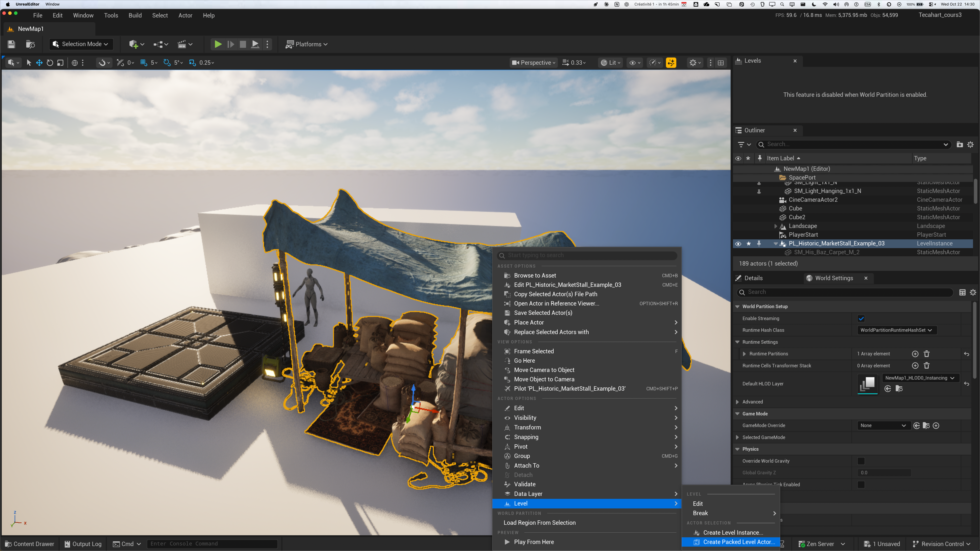Toggle rotation snapping icon
This screenshot has width=980, height=551.
[167, 63]
